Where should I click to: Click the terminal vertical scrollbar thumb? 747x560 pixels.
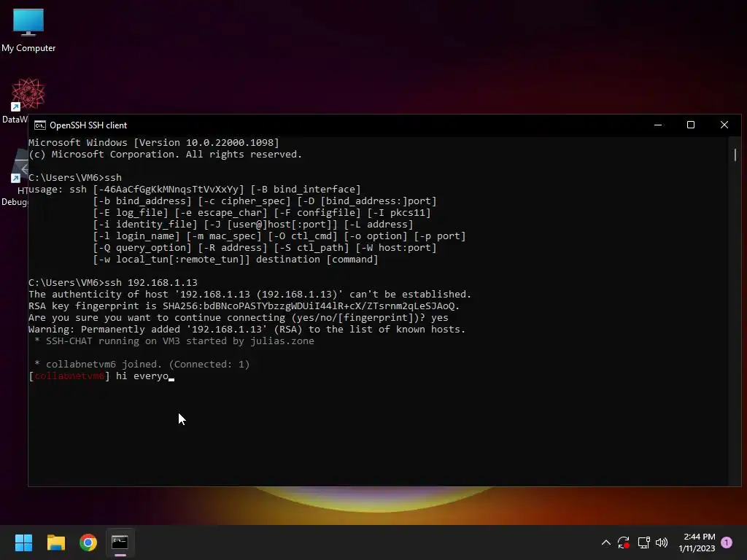coord(735,155)
